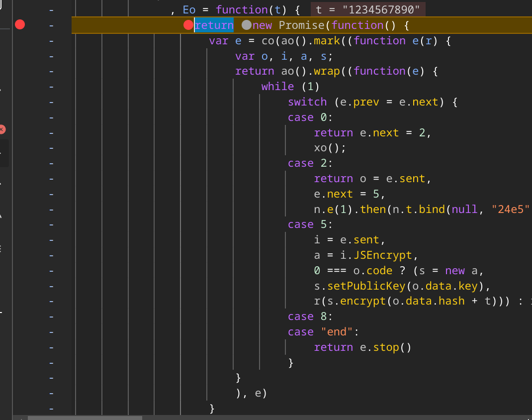Click 'i = e.sent' assignment
This screenshot has width=532, height=420.
tap(347, 240)
